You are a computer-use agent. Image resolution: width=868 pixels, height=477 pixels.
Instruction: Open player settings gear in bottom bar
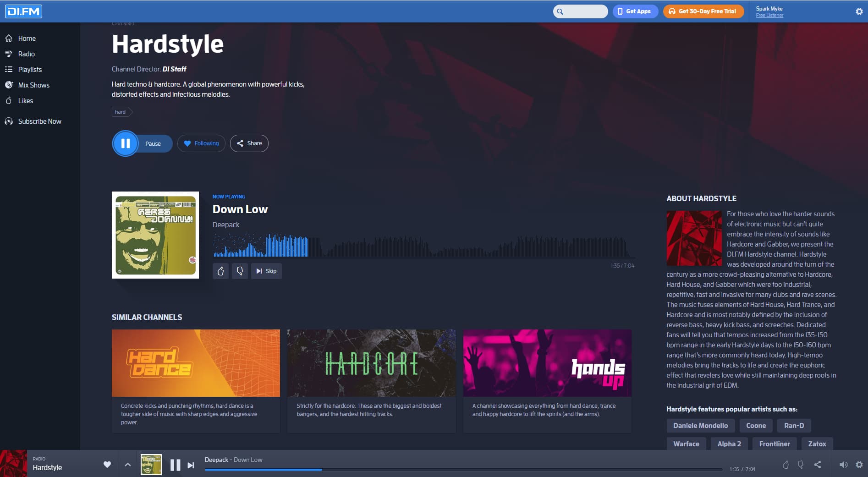pos(859,465)
